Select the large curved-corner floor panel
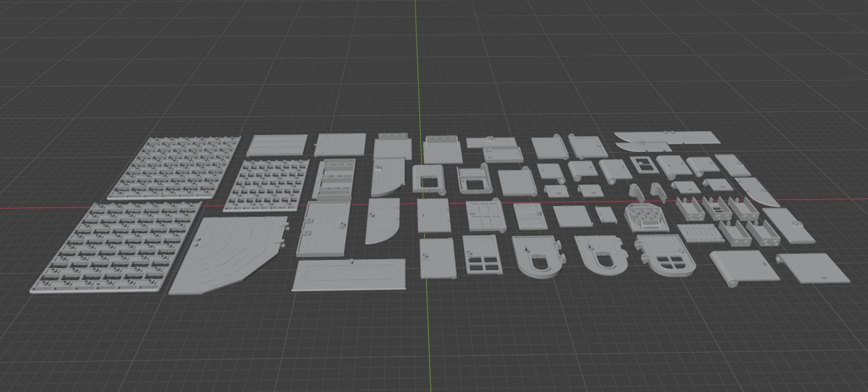 pos(228,254)
